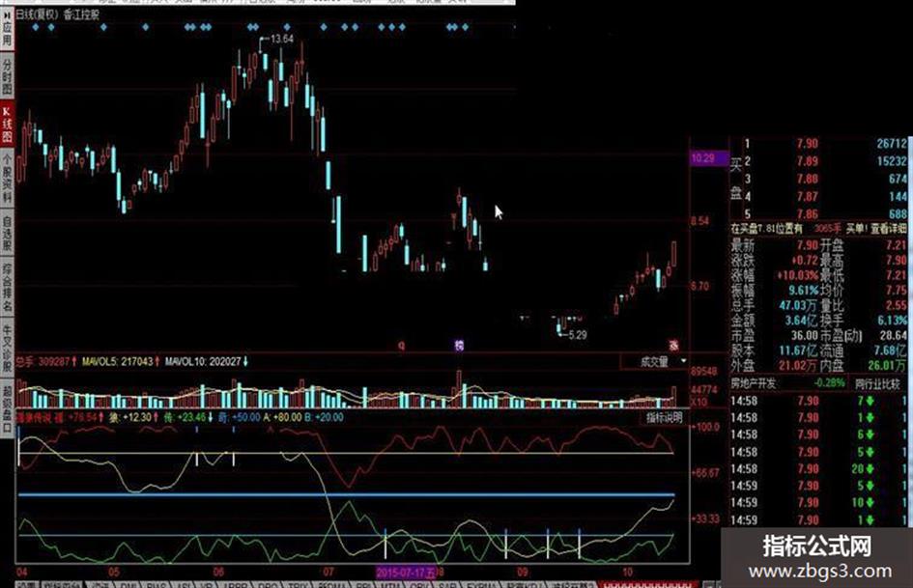Click the purple event marker on the date axis
The height and width of the screenshot is (588, 913).
tap(459, 346)
